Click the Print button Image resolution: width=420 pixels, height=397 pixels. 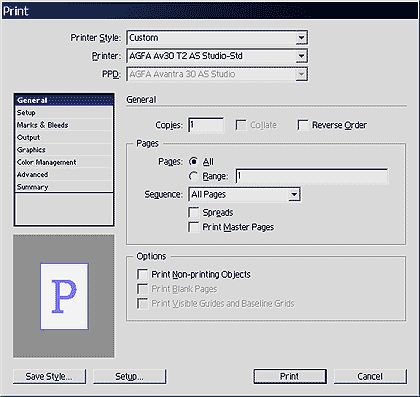[290, 376]
